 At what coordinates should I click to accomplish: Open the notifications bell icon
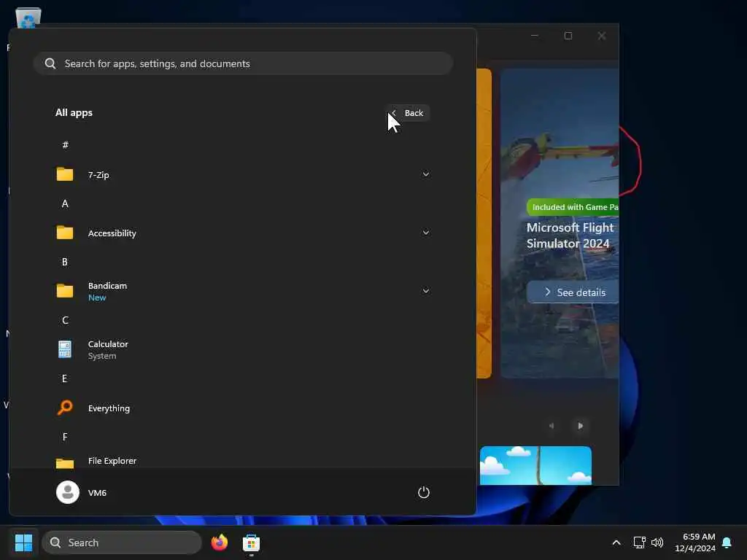[727, 542]
